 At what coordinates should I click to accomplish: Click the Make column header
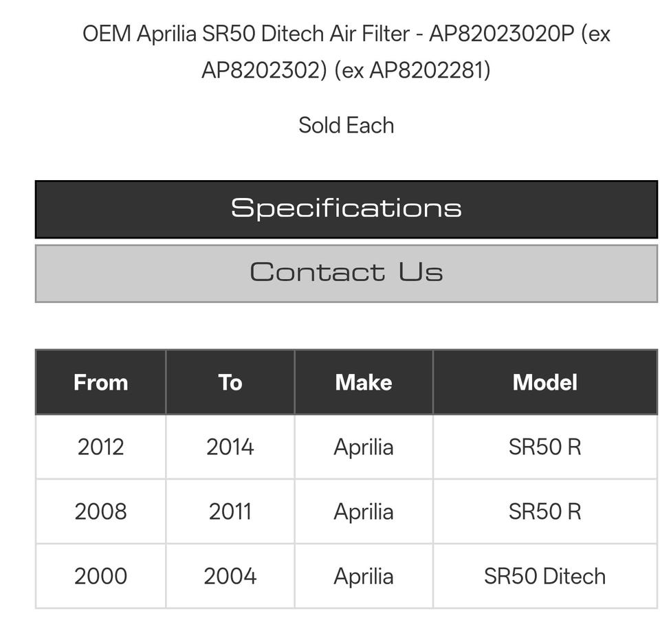(x=363, y=382)
